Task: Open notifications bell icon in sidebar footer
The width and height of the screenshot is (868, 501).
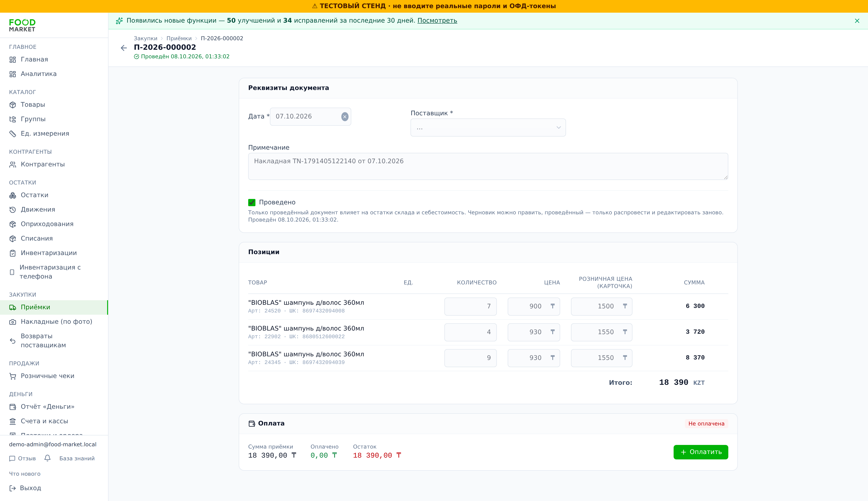Action: 47,458
